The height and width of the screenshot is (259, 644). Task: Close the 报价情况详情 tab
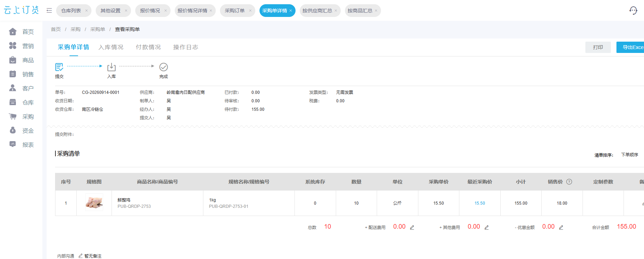[x=211, y=11]
